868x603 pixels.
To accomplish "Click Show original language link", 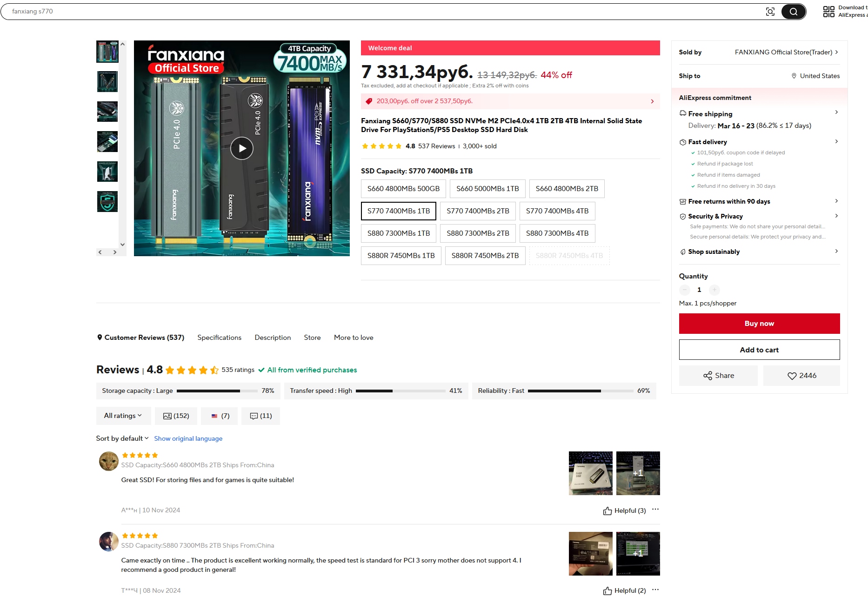I will 188,438.
